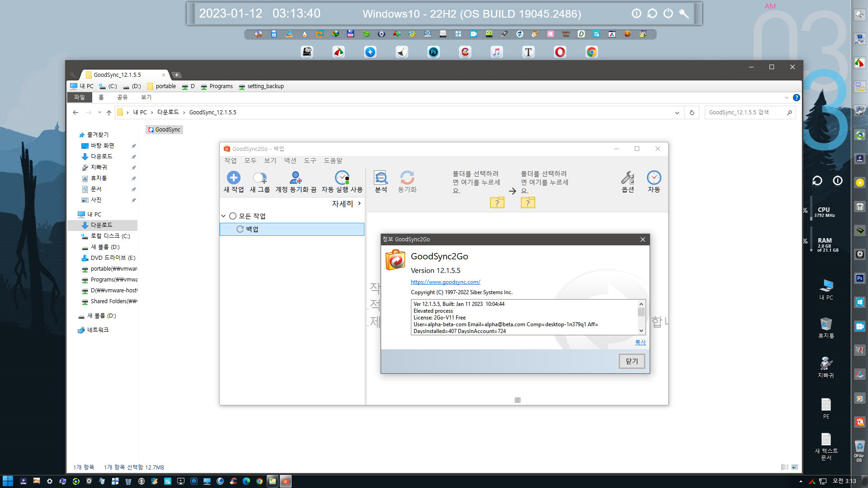The width and height of the screenshot is (868, 488).
Task: Show hidden tray icons arrow
Action: click(801, 481)
